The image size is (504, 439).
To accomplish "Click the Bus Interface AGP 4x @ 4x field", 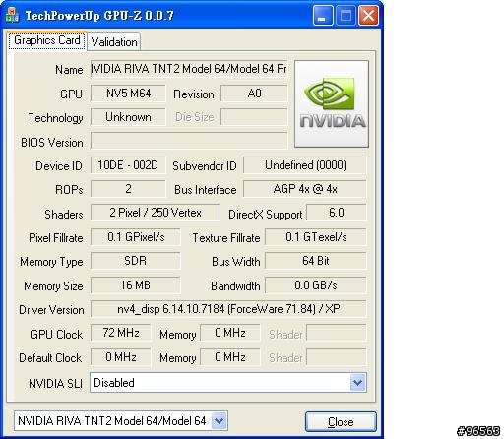I will (305, 189).
